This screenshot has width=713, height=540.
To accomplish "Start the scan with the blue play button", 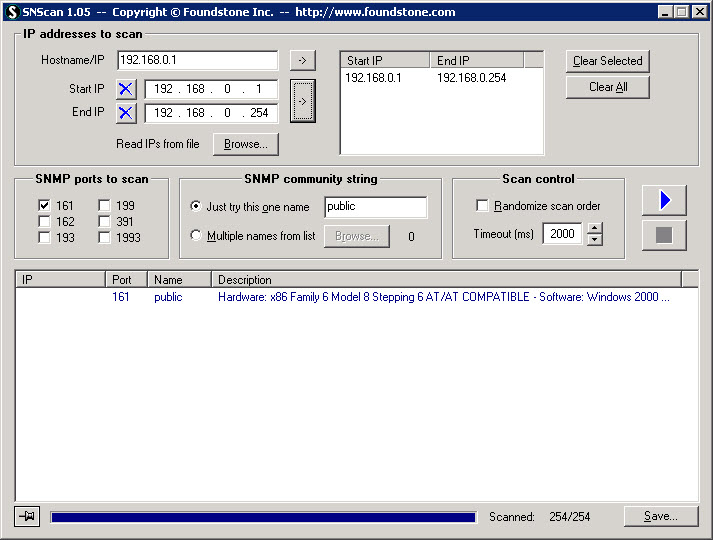I will [664, 200].
